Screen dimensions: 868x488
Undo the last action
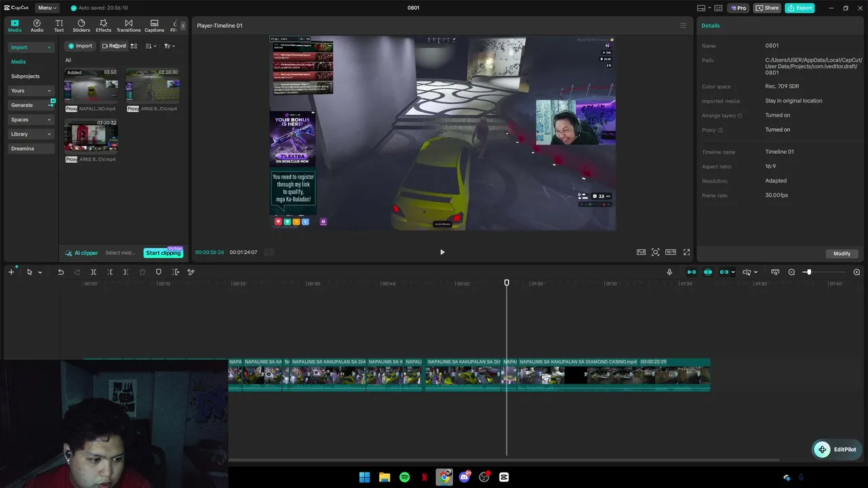60,272
